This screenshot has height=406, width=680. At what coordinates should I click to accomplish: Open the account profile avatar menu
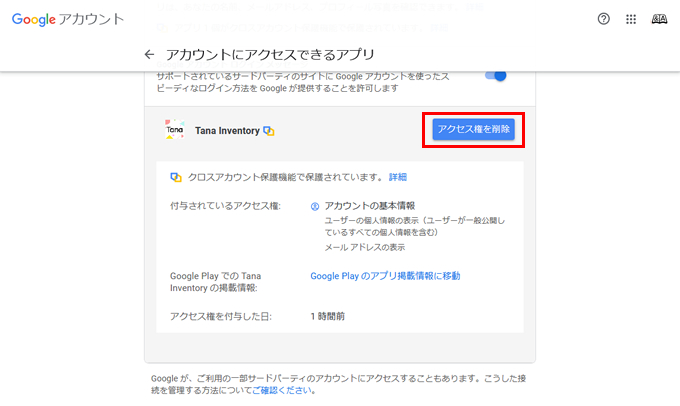(659, 19)
